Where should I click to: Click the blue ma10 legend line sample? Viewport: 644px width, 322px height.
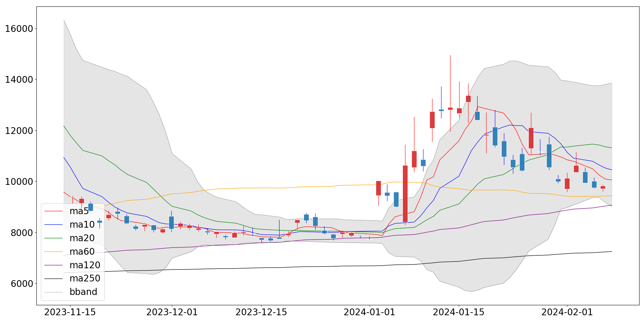53,225
